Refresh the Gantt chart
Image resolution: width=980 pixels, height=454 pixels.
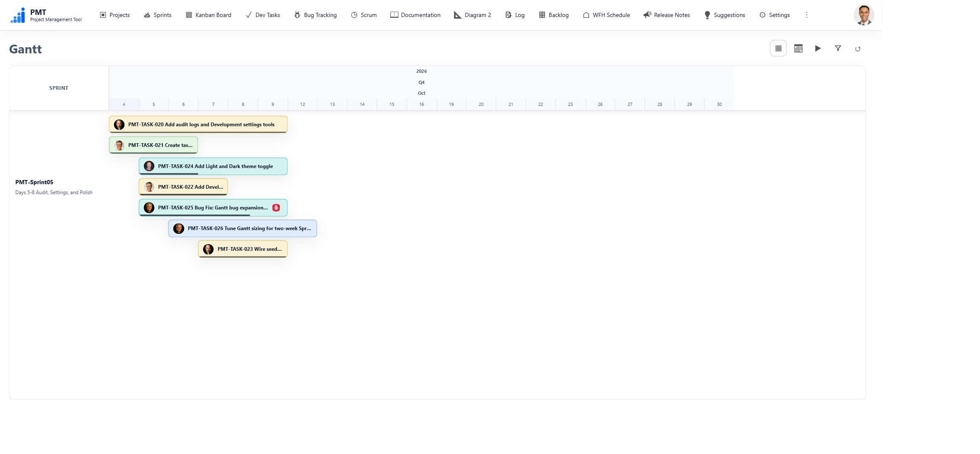858,49
